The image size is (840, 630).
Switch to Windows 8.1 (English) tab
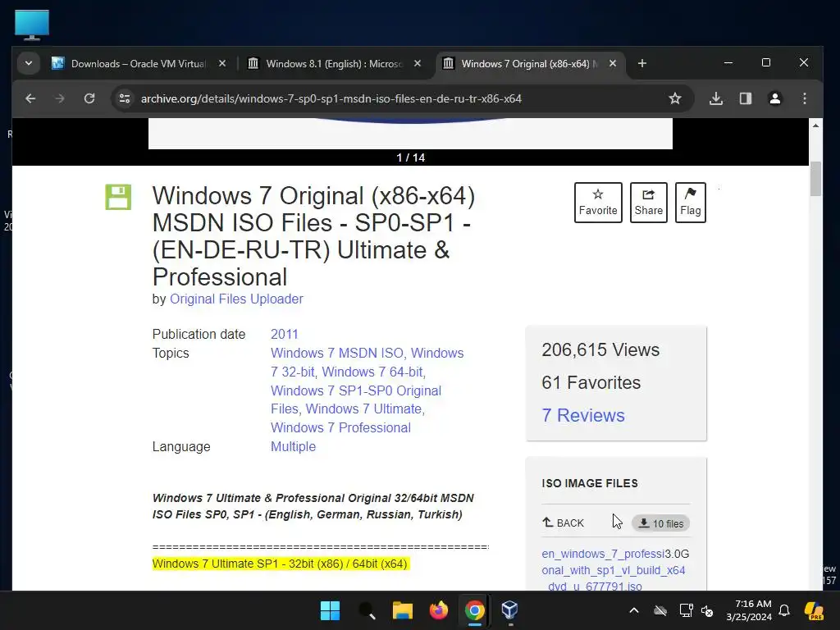point(334,64)
